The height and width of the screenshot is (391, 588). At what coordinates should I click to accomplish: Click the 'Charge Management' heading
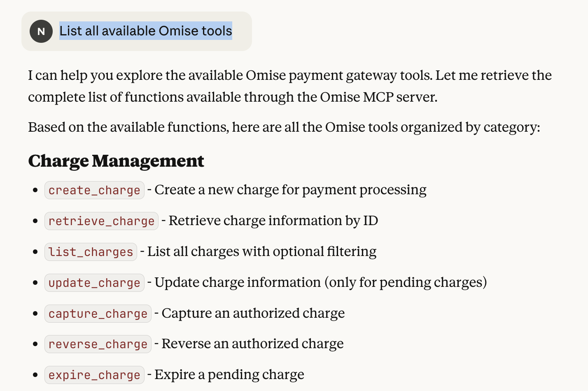[116, 161]
